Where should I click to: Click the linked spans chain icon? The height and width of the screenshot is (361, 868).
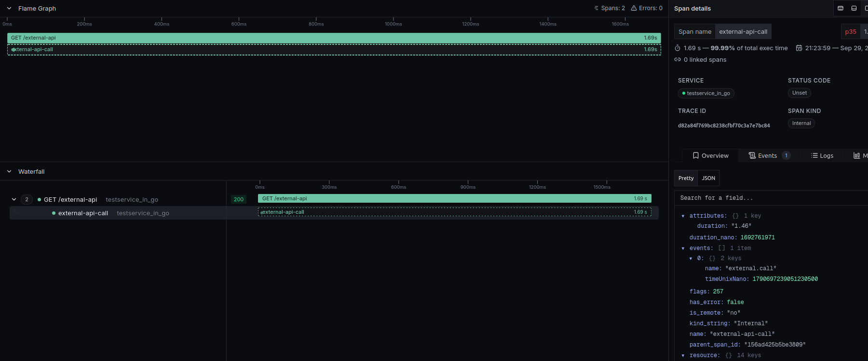point(678,60)
